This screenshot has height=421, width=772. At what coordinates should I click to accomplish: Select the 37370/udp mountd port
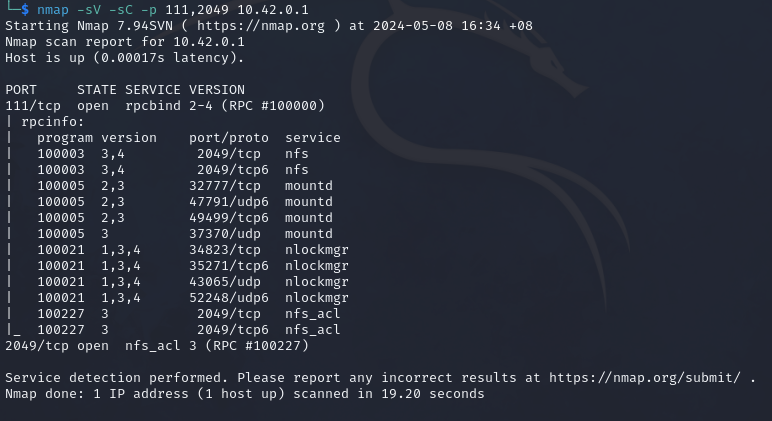[225, 233]
